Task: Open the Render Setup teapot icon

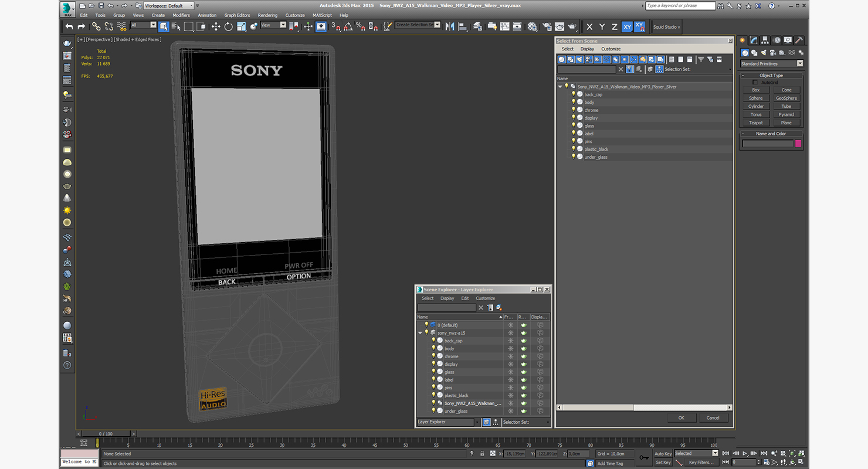Action: click(x=547, y=26)
